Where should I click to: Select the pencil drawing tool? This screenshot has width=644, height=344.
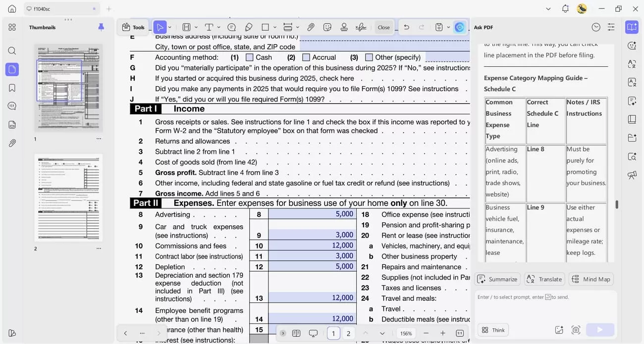click(x=249, y=27)
